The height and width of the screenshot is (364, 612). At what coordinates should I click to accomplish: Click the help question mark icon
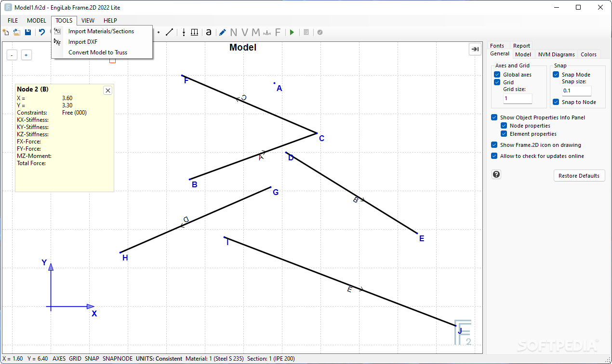click(496, 174)
